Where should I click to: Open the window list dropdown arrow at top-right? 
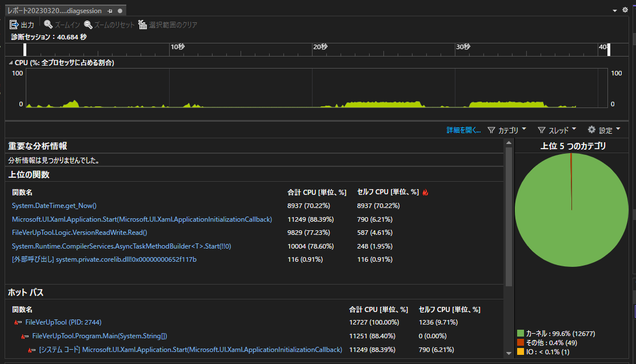pos(614,10)
